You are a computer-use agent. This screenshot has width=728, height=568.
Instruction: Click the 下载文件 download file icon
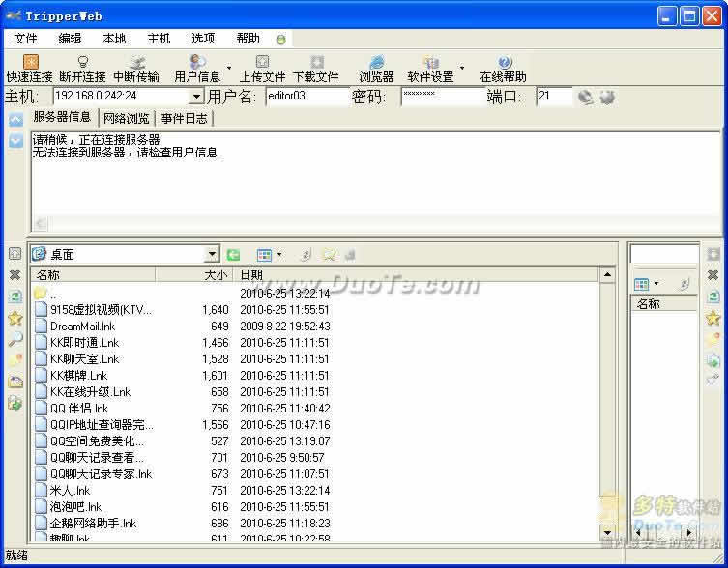[316, 62]
